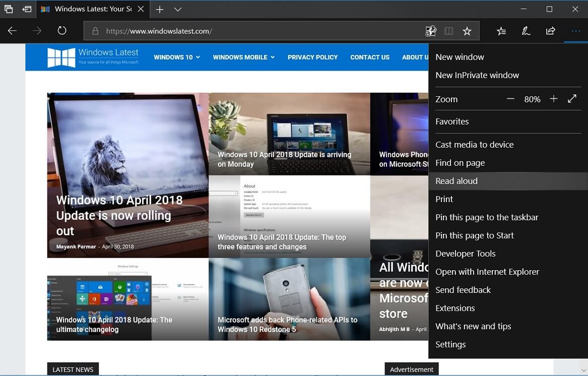Viewport: 588px width, 376px height.
Task: Choose Cast media to device
Action: tap(508, 145)
